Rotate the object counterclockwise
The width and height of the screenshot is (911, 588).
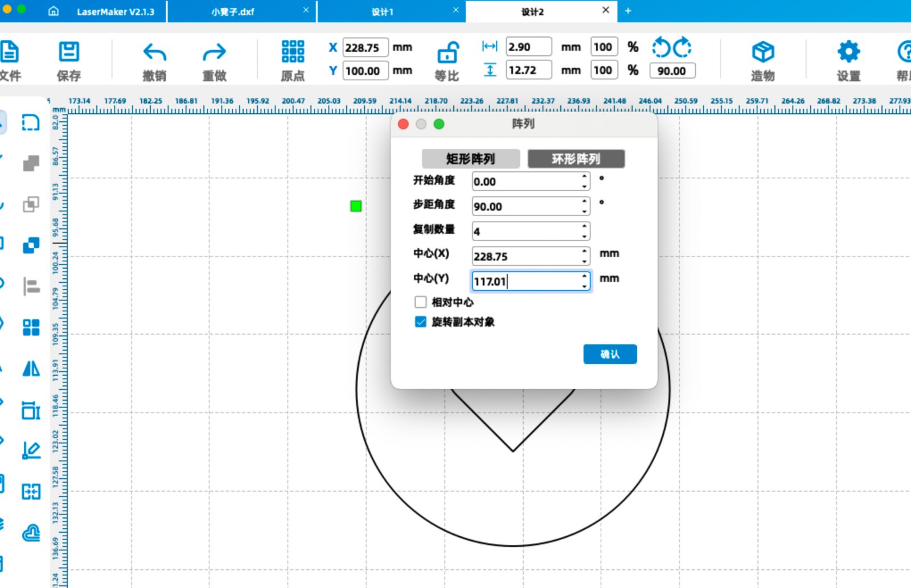(x=661, y=47)
